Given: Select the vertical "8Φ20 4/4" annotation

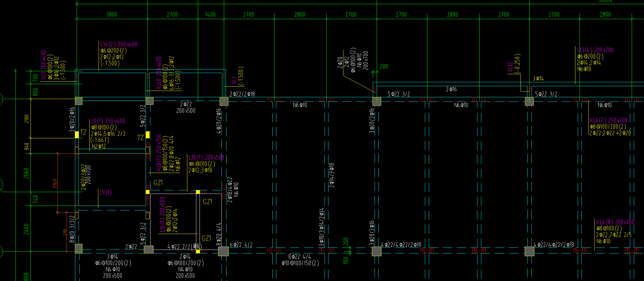Looking at the screenshot, I should [x=219, y=234].
